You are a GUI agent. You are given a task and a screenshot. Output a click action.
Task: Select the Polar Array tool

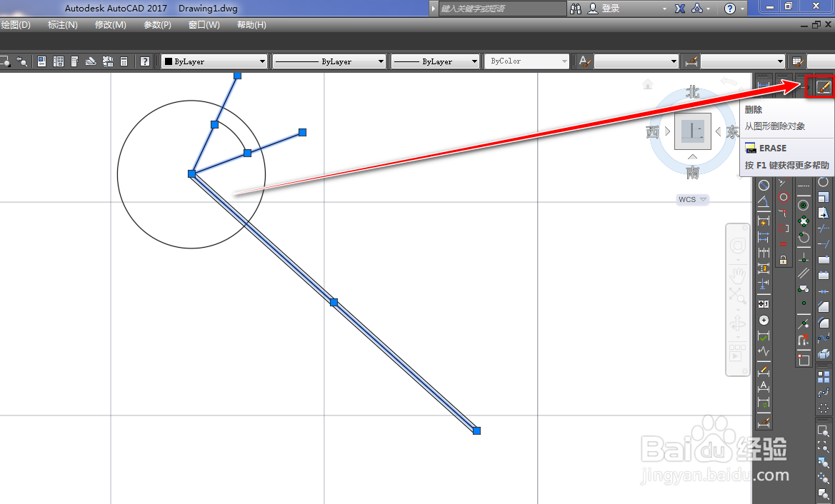click(x=824, y=408)
